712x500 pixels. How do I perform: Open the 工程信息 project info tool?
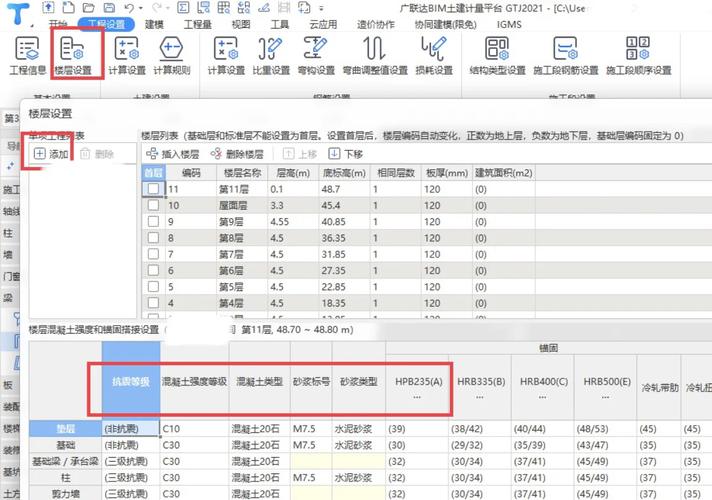(27, 55)
